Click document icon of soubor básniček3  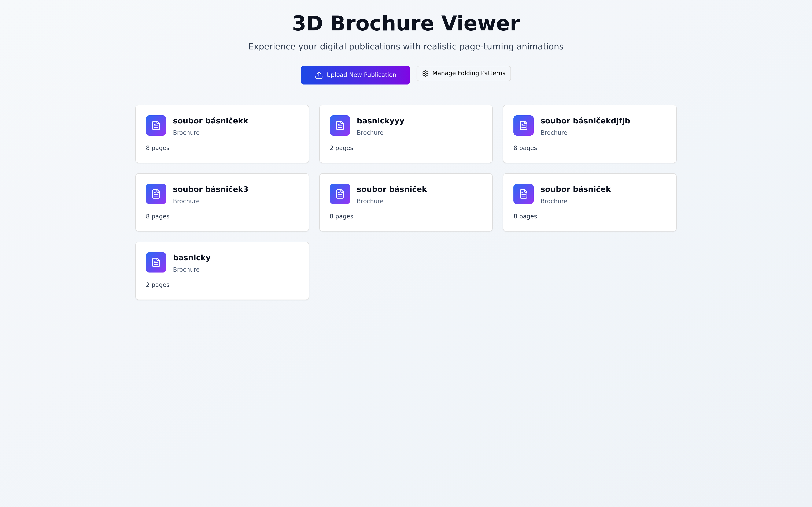pos(156,194)
